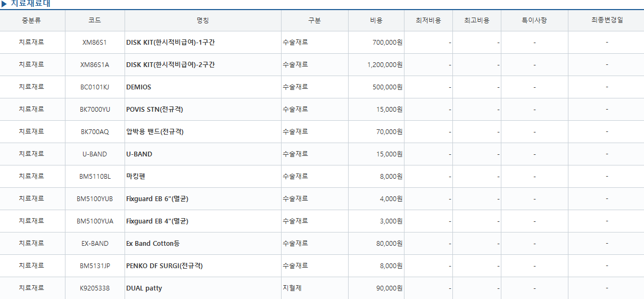The image size is (644, 299).
Task: Click PENKO DF SURGI(전규격) item name
Action: coord(164,266)
